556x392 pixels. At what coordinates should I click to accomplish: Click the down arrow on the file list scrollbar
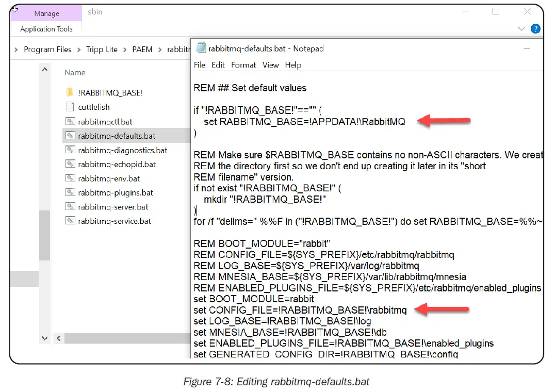coord(44,338)
